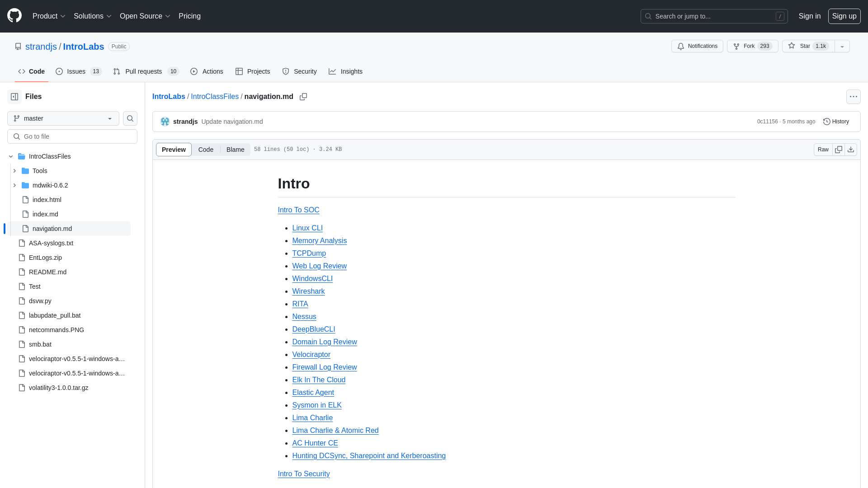Open the Raw file view
This screenshot has height=488, width=868.
(823, 150)
